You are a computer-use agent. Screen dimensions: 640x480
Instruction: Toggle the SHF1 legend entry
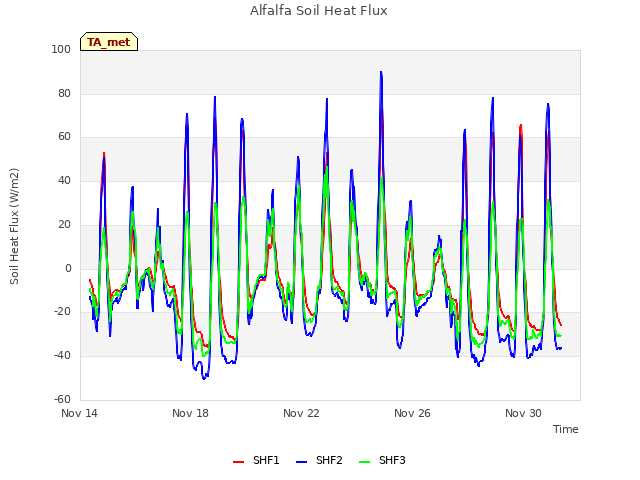[256, 460]
